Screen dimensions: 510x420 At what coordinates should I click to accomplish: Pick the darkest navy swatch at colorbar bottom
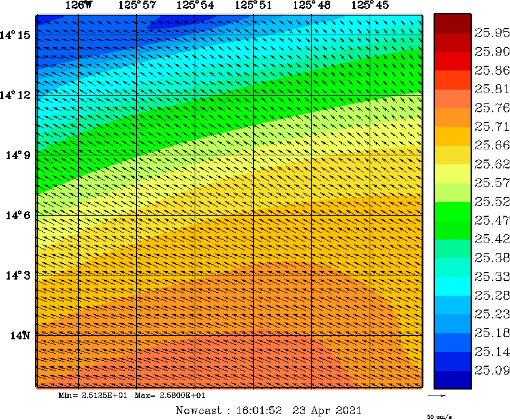click(453, 380)
